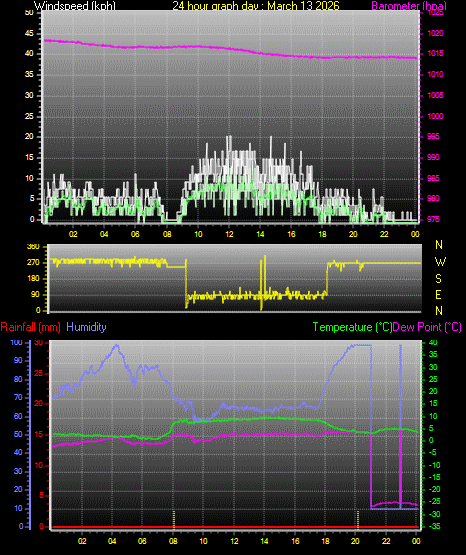Click the "975" barometer axis value
The width and height of the screenshot is (466, 555).
(x=433, y=219)
